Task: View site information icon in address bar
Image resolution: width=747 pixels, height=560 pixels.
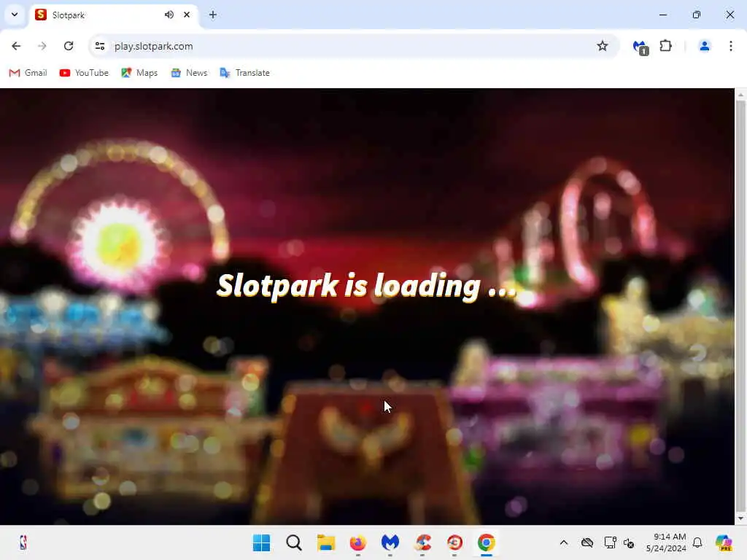Action: (99, 46)
